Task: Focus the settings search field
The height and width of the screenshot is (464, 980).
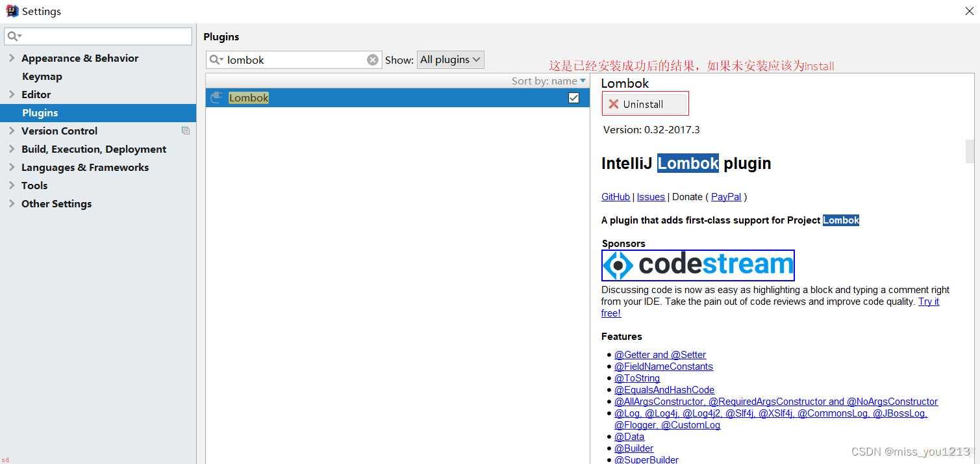Action: point(98,36)
